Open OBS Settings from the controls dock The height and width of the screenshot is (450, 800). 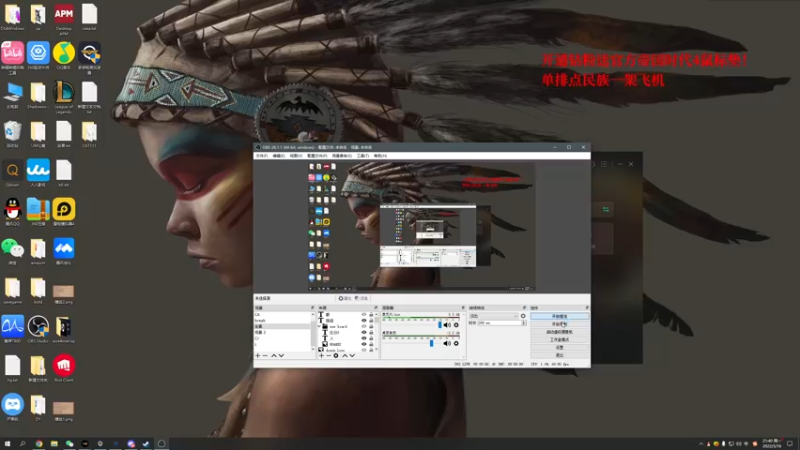point(560,347)
